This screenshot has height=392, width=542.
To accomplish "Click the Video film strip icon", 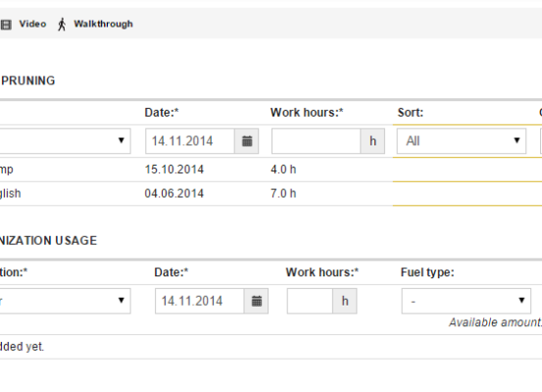I will tap(6, 24).
